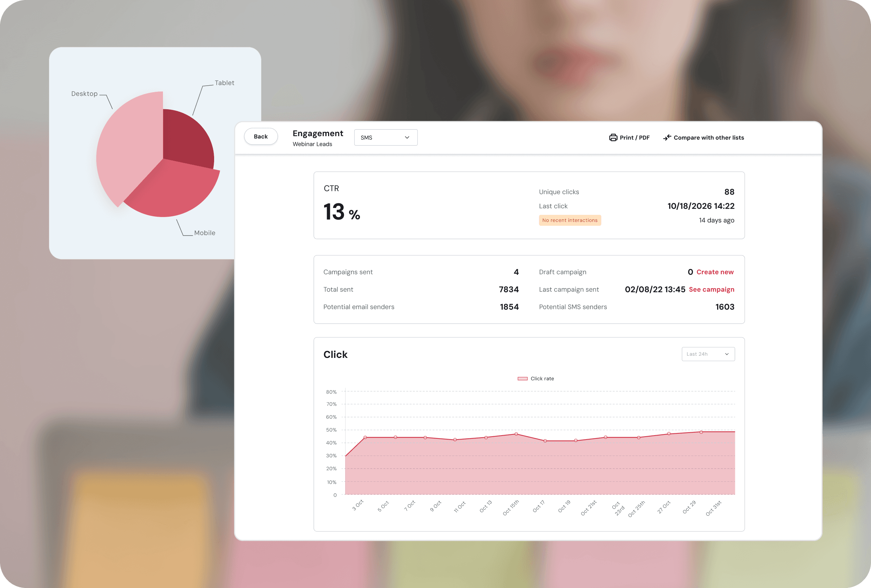Click the 3 Oct data point marker

[x=365, y=437]
